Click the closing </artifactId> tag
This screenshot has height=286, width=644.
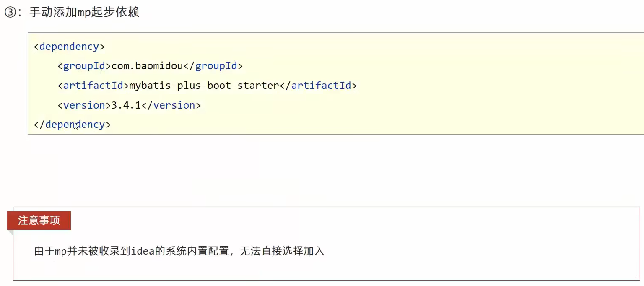[318, 86]
